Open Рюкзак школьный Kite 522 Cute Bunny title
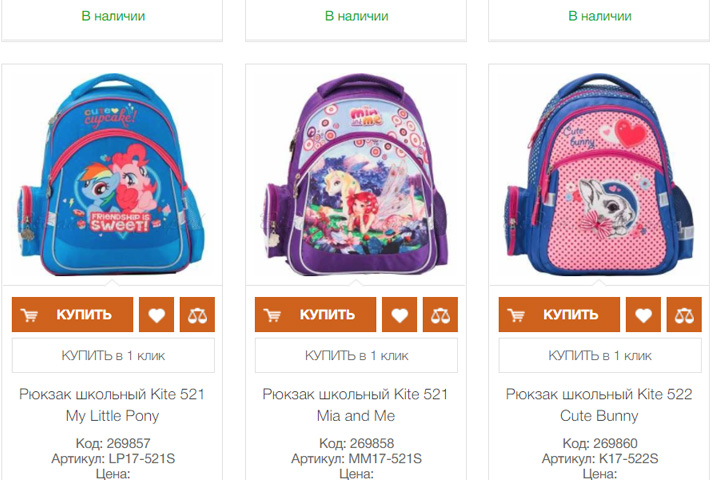This screenshot has height=480, width=720. pyautogui.click(x=599, y=405)
